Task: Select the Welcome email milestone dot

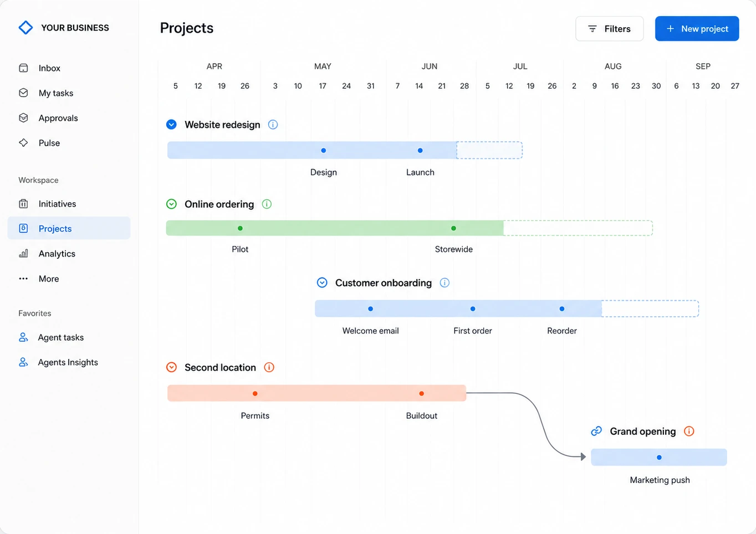Action: [370, 309]
